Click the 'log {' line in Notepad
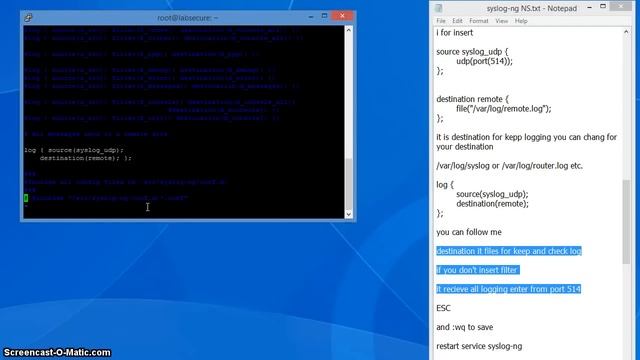Screen dimensions: 640x360 click(x=444, y=184)
